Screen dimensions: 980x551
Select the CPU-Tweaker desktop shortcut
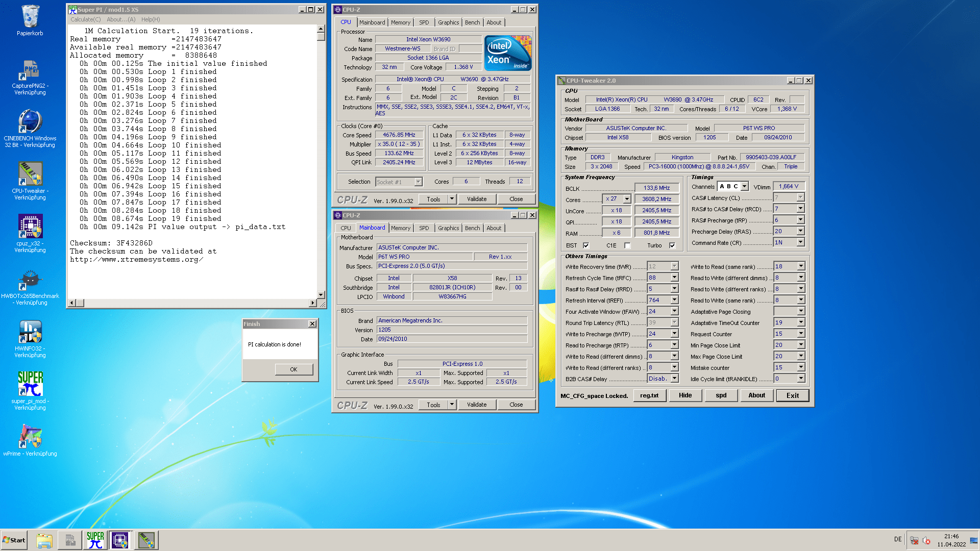pos(30,181)
